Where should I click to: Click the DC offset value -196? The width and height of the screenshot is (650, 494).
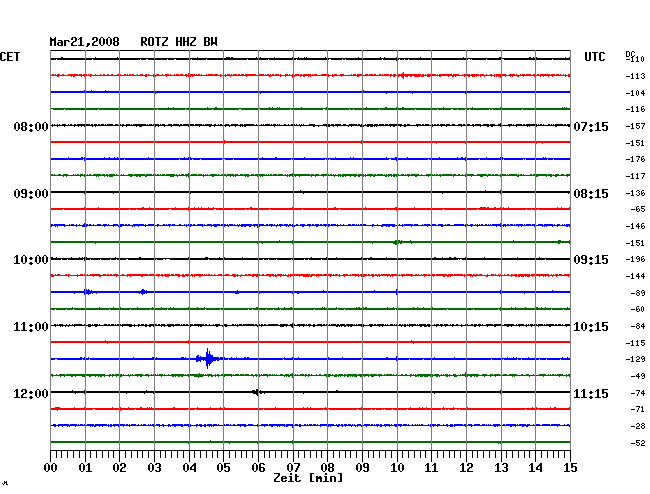(635, 259)
